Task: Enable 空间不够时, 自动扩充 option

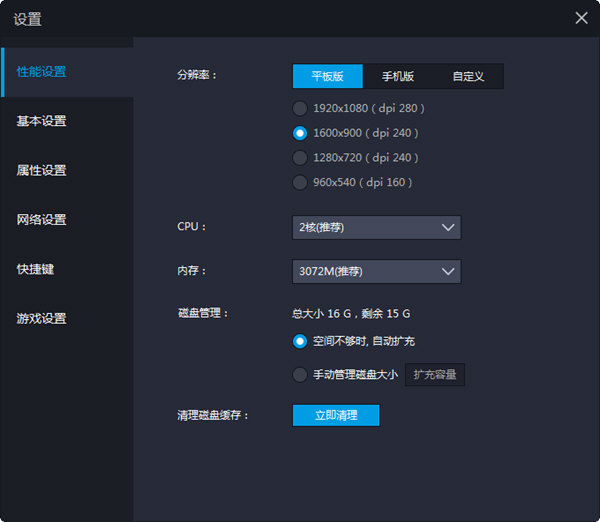Action: (300, 341)
